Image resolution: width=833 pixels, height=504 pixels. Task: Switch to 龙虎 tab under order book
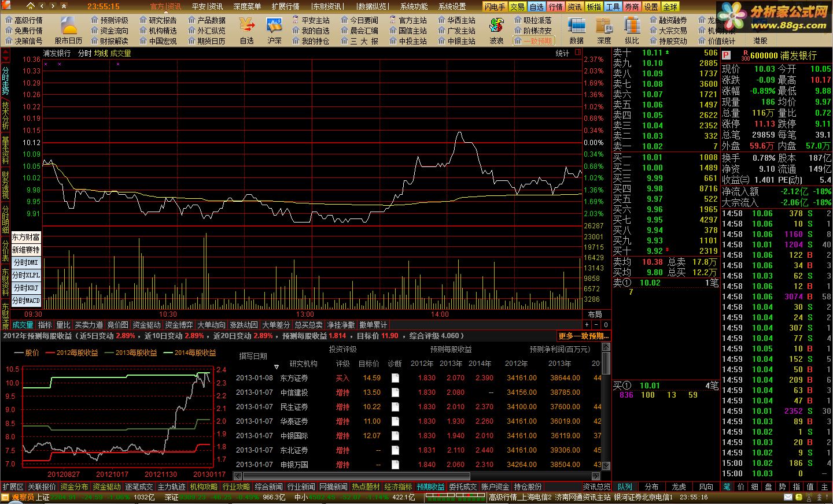tap(679, 487)
